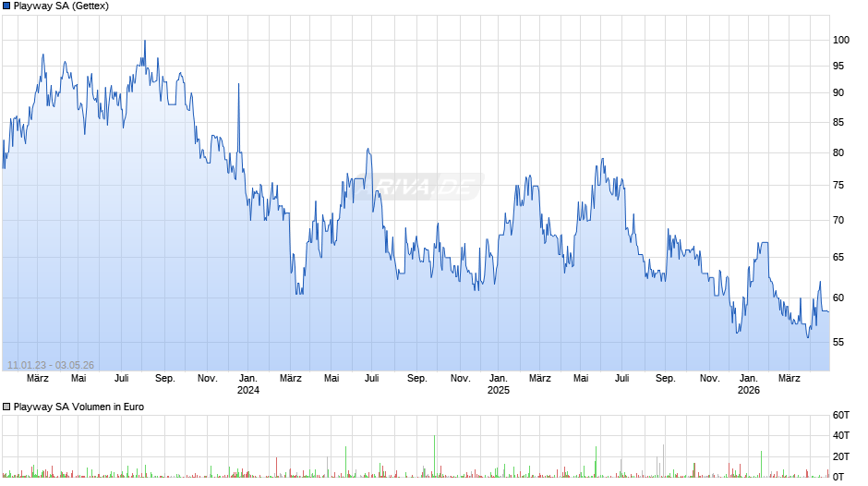868x486 pixels.
Task: Click the 'Jan. 2024' time axis label
Action: point(248,384)
